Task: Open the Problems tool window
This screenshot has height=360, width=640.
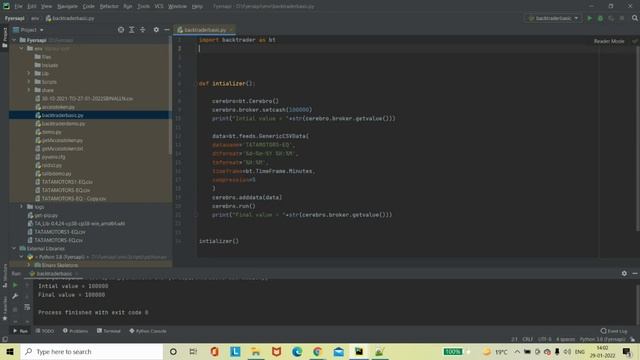Action: click(76, 331)
